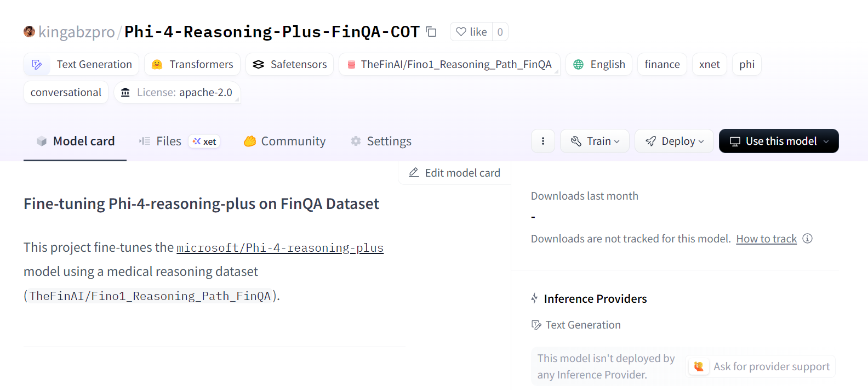Go to the Settings tab
This screenshot has width=868, height=390.
pos(381,141)
